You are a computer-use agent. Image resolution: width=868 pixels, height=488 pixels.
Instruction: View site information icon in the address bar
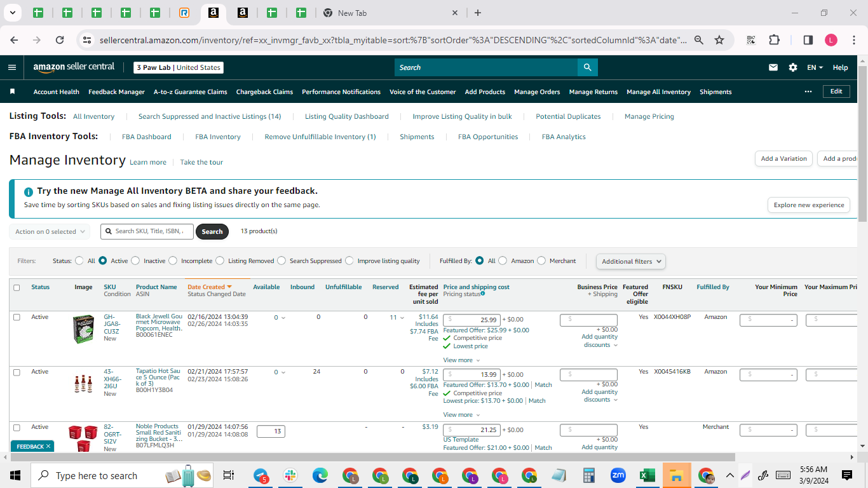coord(87,40)
